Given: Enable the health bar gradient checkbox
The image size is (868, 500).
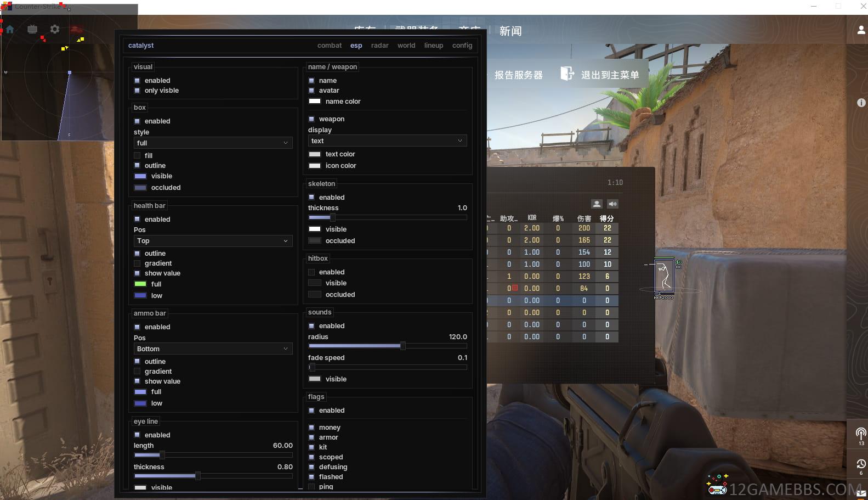Looking at the screenshot, I should coord(137,263).
